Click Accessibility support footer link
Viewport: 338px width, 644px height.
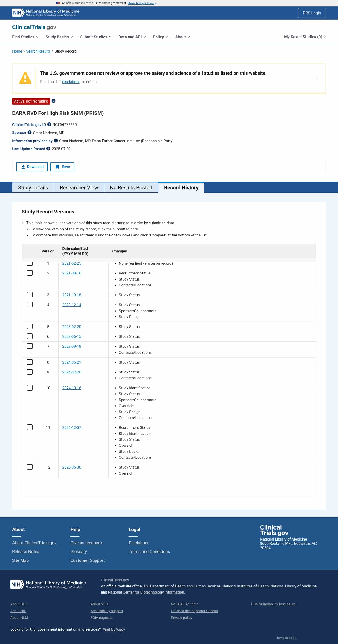(x=107, y=611)
